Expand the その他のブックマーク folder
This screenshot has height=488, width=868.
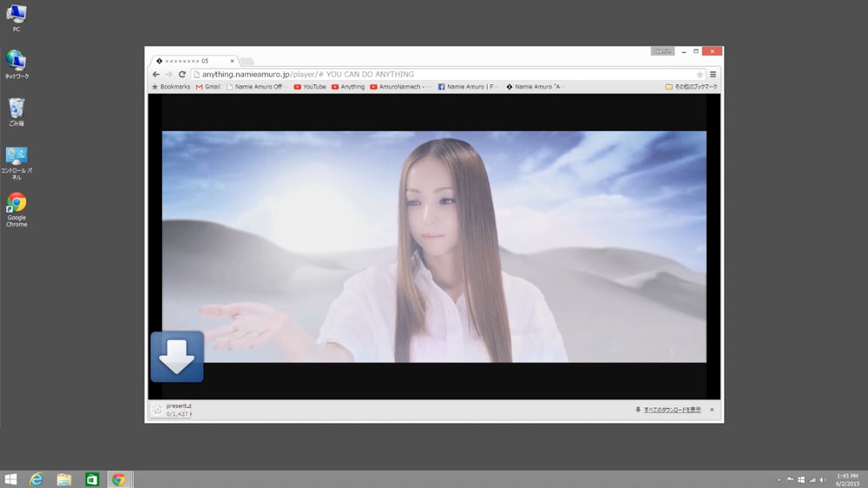(x=692, y=87)
